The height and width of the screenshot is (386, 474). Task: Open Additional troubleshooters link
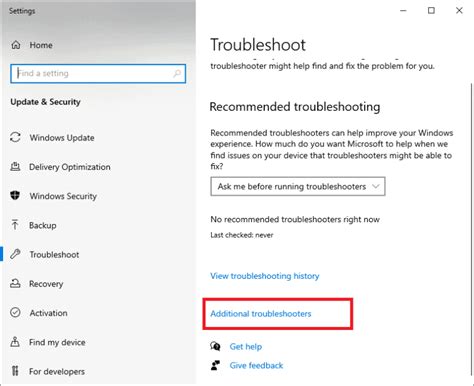pos(261,314)
